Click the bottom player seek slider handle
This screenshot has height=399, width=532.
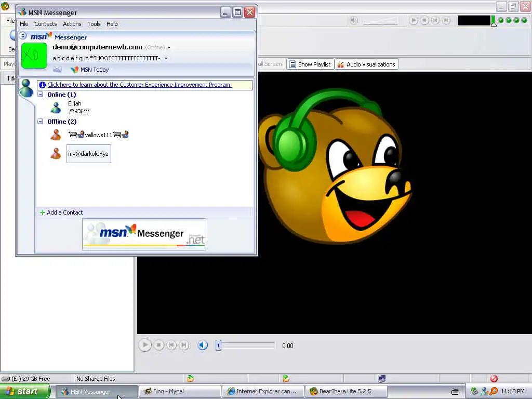coord(219,345)
